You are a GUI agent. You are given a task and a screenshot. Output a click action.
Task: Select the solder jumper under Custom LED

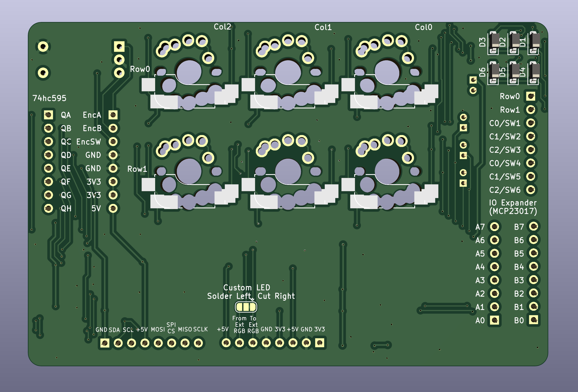pos(246,307)
